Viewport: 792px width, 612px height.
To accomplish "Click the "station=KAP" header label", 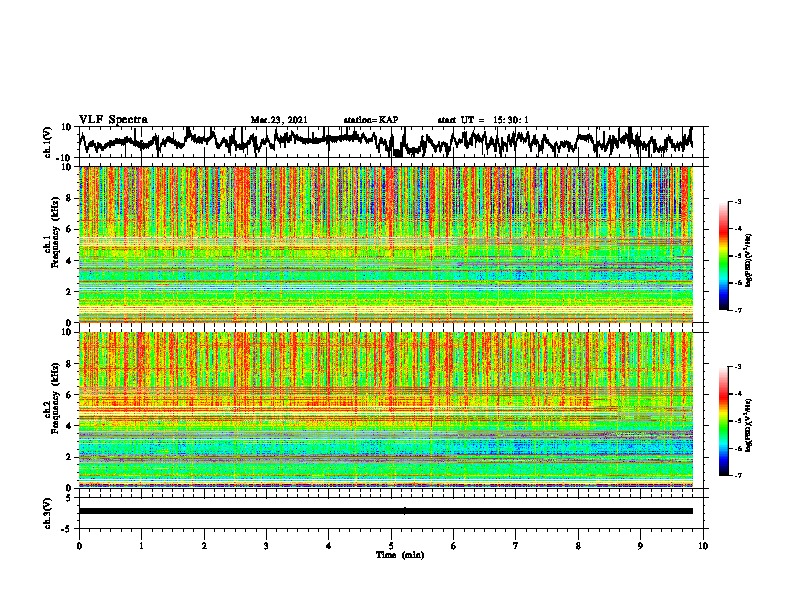I will pyautogui.click(x=371, y=120).
